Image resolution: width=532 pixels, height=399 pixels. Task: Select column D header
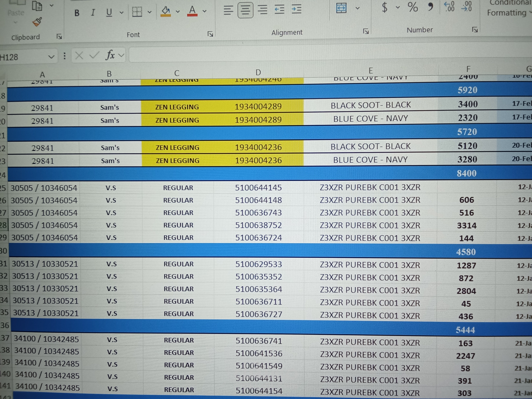pyautogui.click(x=258, y=72)
